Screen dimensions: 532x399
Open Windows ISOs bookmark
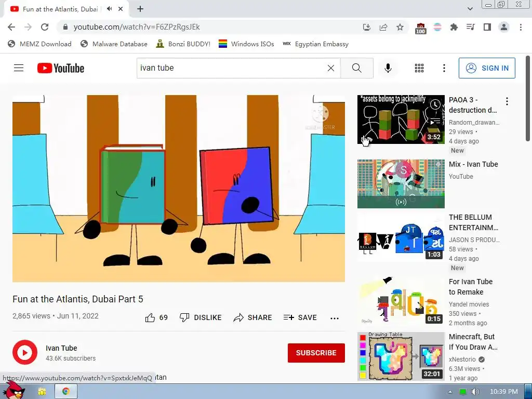click(246, 44)
